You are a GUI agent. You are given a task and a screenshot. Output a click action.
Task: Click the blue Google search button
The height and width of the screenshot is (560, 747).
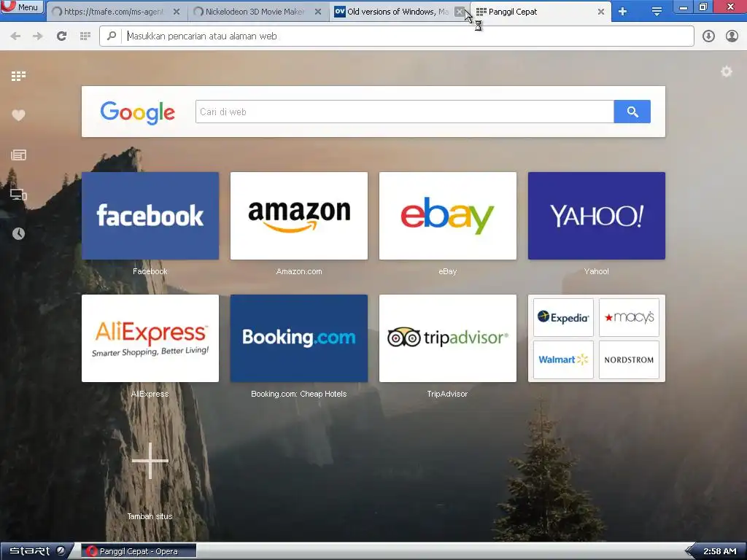point(632,112)
